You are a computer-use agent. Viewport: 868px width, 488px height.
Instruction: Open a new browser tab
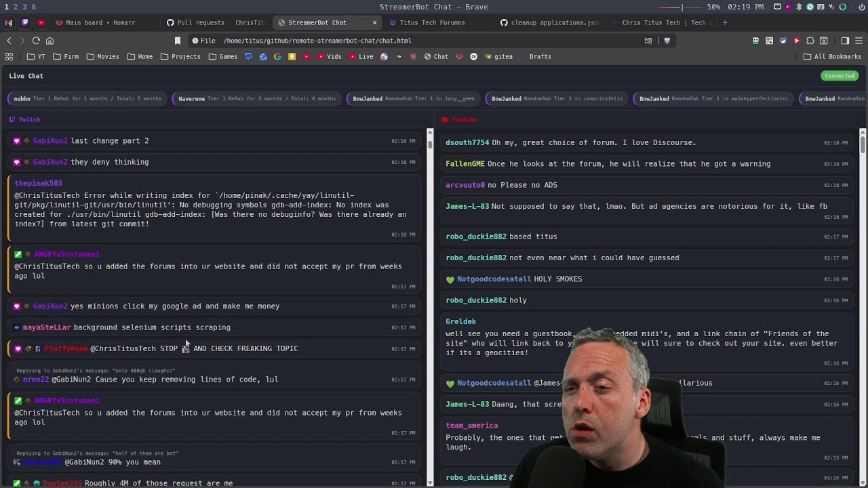coord(724,22)
